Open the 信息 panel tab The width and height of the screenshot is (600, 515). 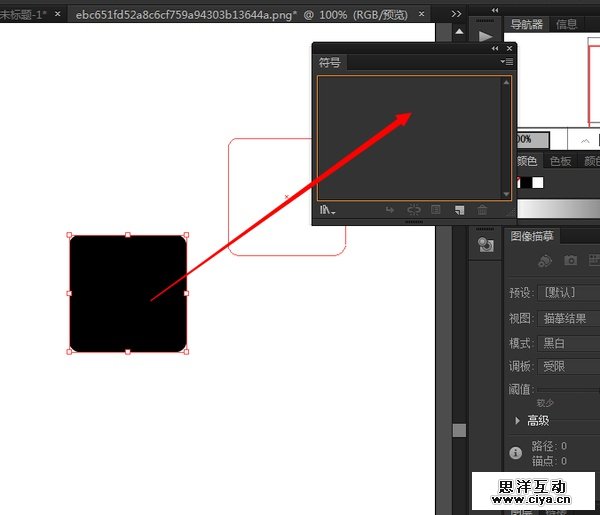point(566,24)
